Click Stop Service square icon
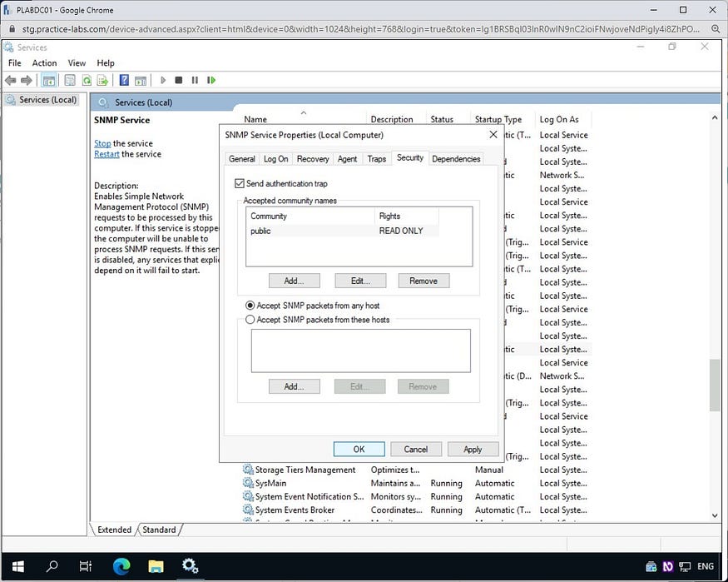Image resolution: width=728 pixels, height=582 pixels. 178,81
